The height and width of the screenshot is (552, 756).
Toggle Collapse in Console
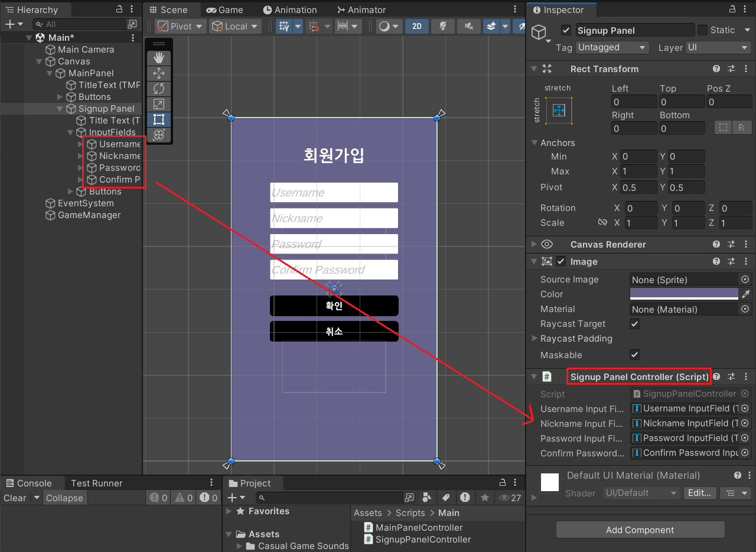(x=64, y=498)
